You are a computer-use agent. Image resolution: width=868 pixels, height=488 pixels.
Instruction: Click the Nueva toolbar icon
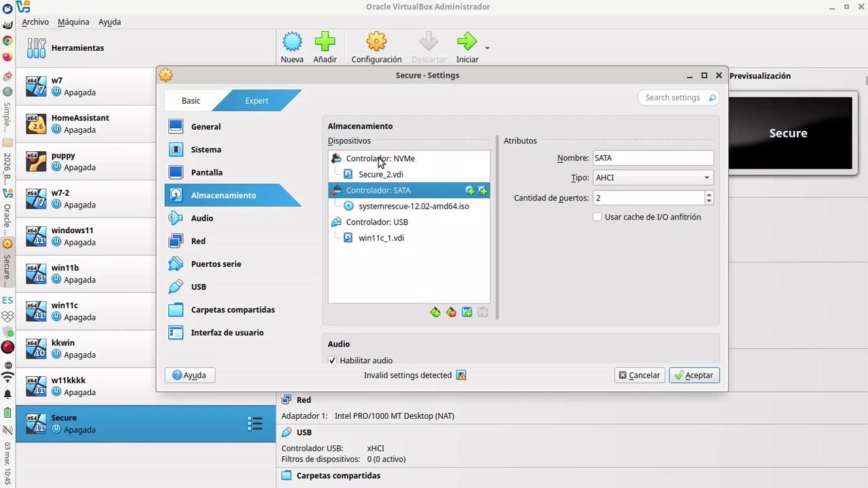pyautogui.click(x=292, y=41)
